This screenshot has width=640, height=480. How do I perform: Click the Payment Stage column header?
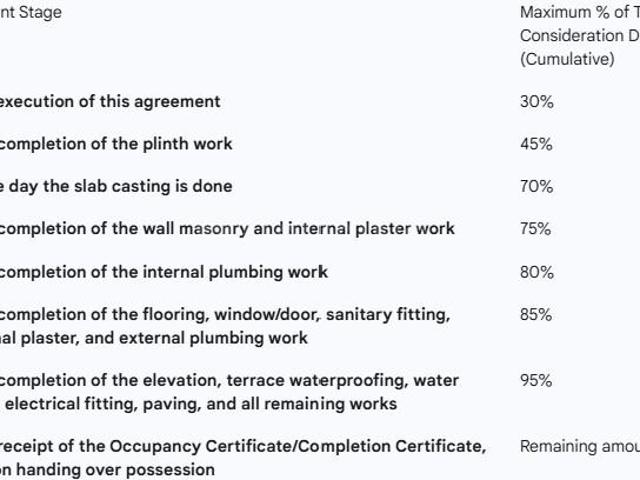tap(31, 13)
